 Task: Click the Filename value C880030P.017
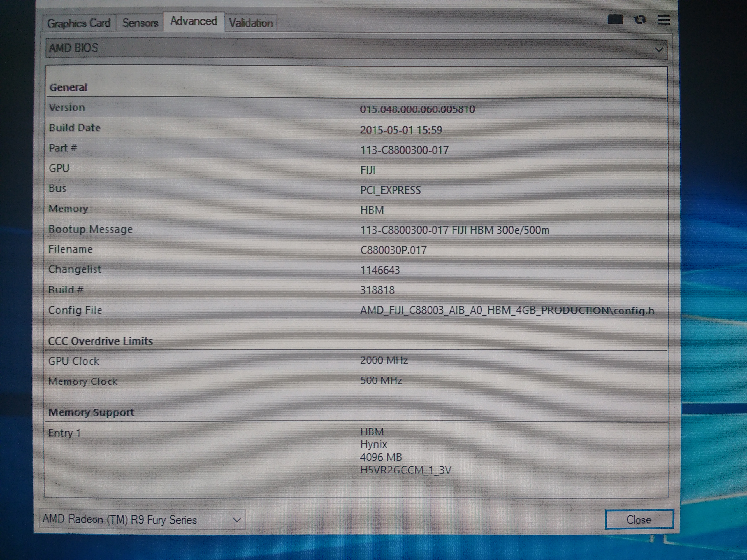(x=394, y=250)
